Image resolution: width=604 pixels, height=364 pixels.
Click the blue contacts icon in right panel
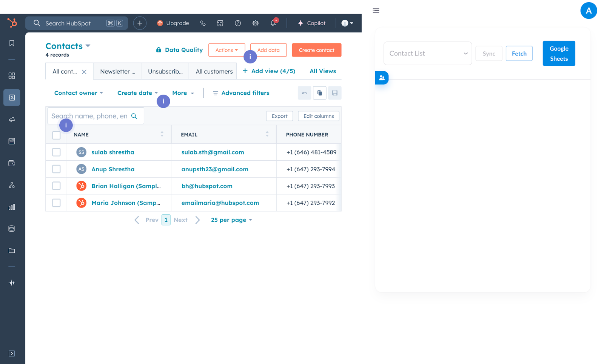click(x=382, y=78)
